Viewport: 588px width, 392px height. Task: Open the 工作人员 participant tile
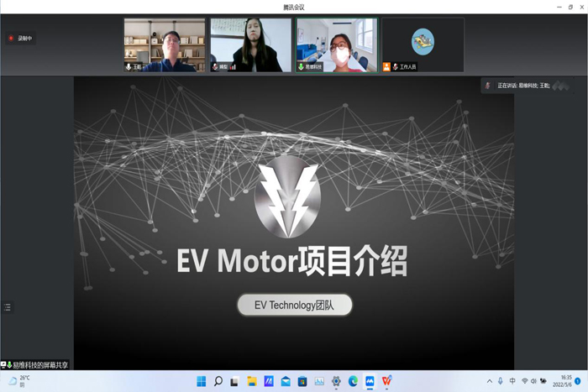pyautogui.click(x=423, y=45)
